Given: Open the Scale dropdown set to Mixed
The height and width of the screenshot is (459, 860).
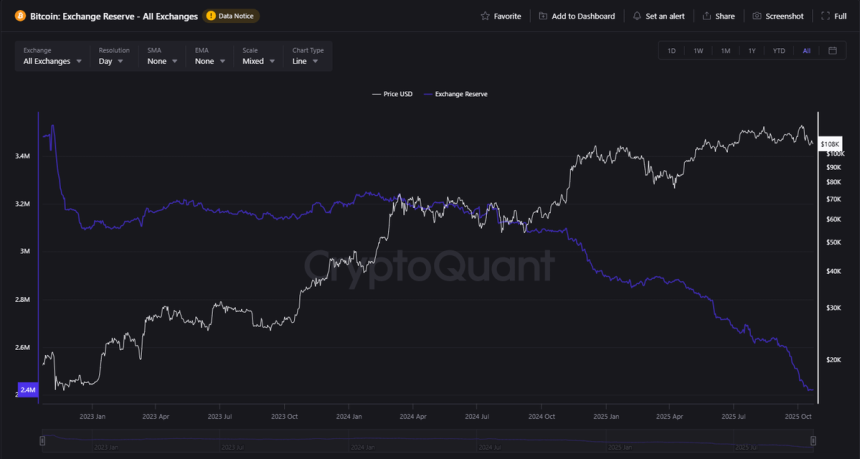Looking at the screenshot, I should point(258,61).
